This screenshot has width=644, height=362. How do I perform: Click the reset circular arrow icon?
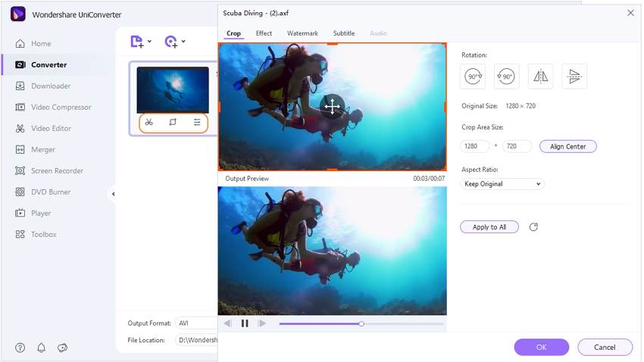(x=533, y=227)
